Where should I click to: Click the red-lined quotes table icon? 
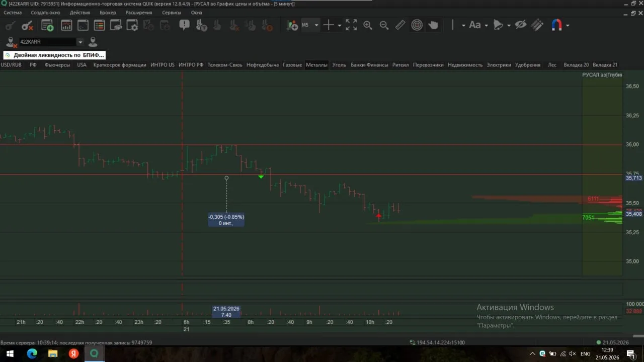click(99, 25)
